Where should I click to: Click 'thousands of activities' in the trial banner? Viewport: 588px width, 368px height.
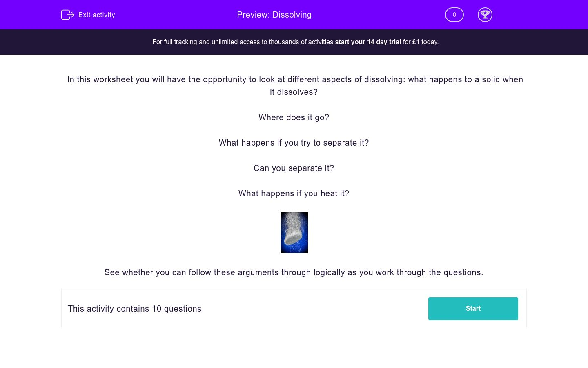click(x=301, y=42)
